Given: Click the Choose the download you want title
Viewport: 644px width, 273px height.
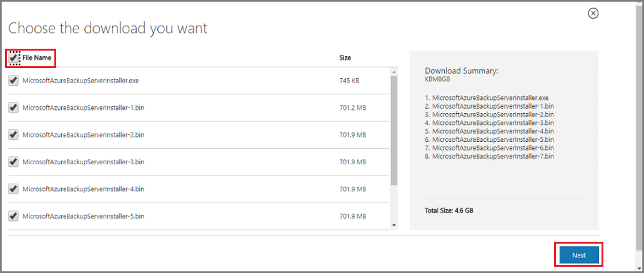Looking at the screenshot, I should [107, 28].
